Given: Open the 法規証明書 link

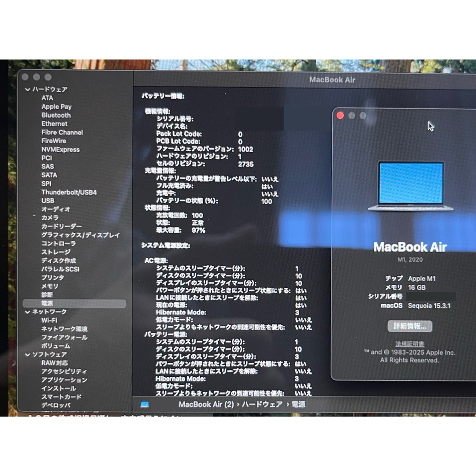Looking at the screenshot, I should [x=410, y=344].
